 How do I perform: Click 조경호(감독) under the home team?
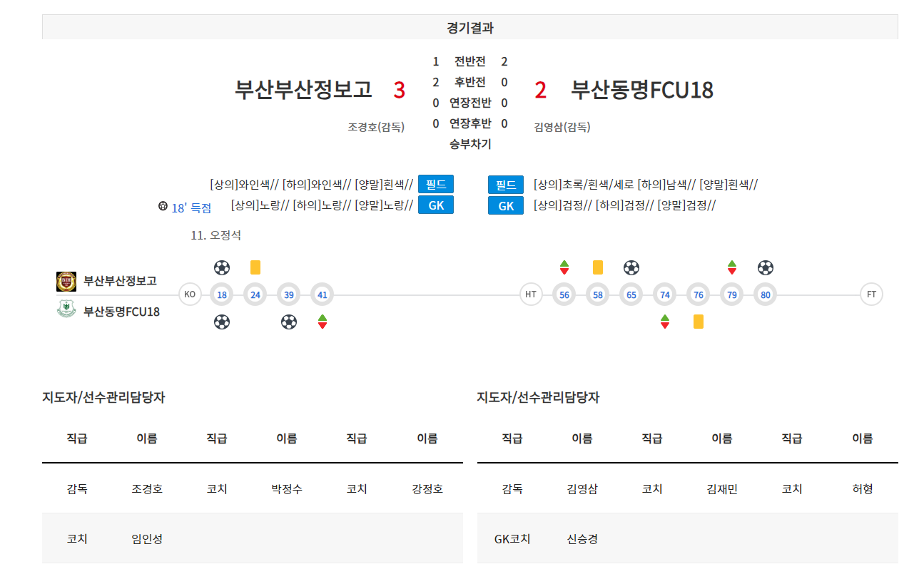pyautogui.click(x=376, y=127)
